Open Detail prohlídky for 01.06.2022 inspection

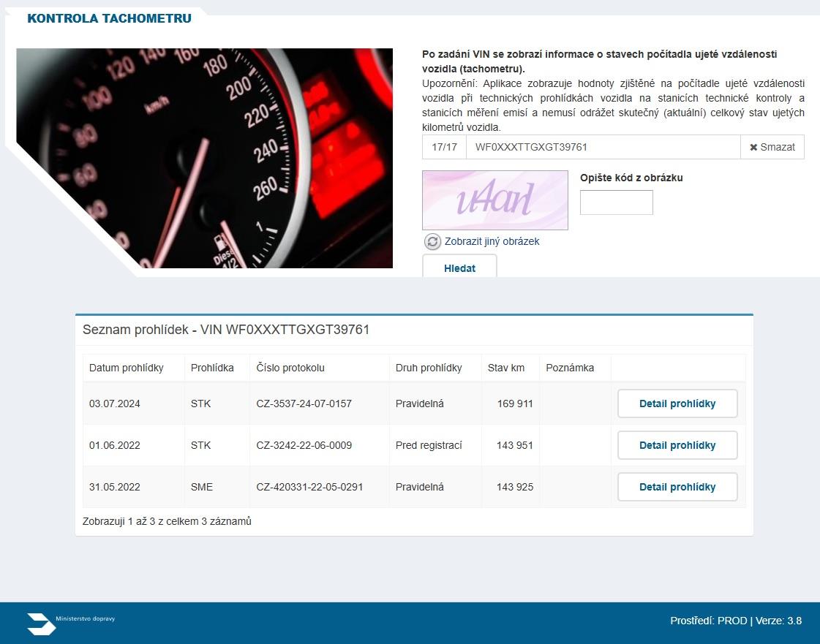[677, 445]
